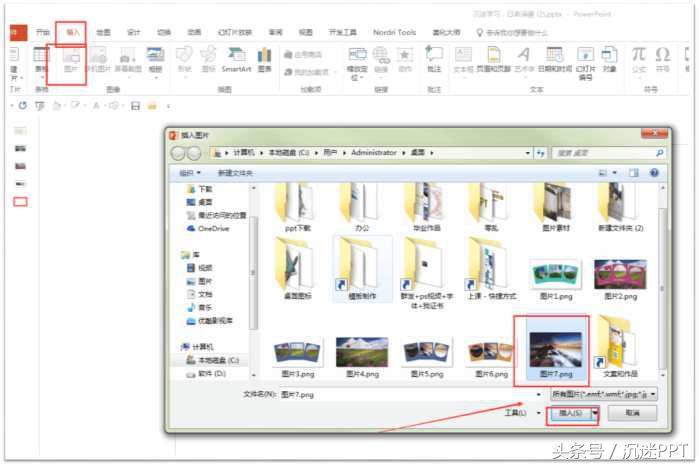This screenshot has width=699, height=466.
Task: Click the Icons ribbon button beside SmartArt
Action: pyautogui.click(x=208, y=60)
